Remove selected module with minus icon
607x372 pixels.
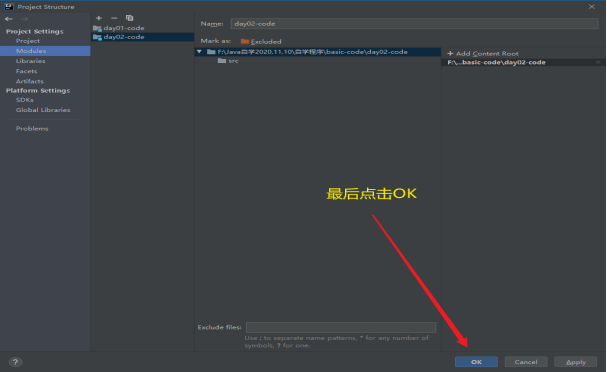(114, 18)
